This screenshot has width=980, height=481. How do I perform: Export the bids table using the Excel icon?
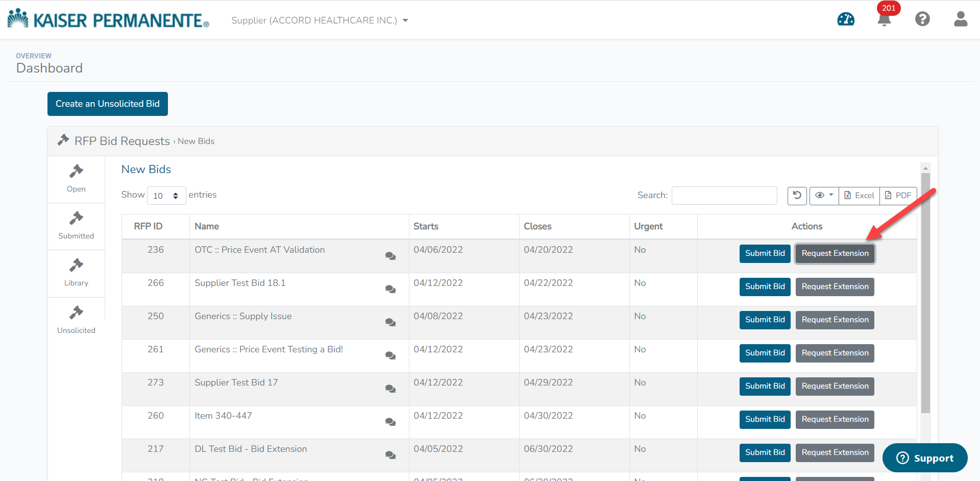pyautogui.click(x=859, y=196)
